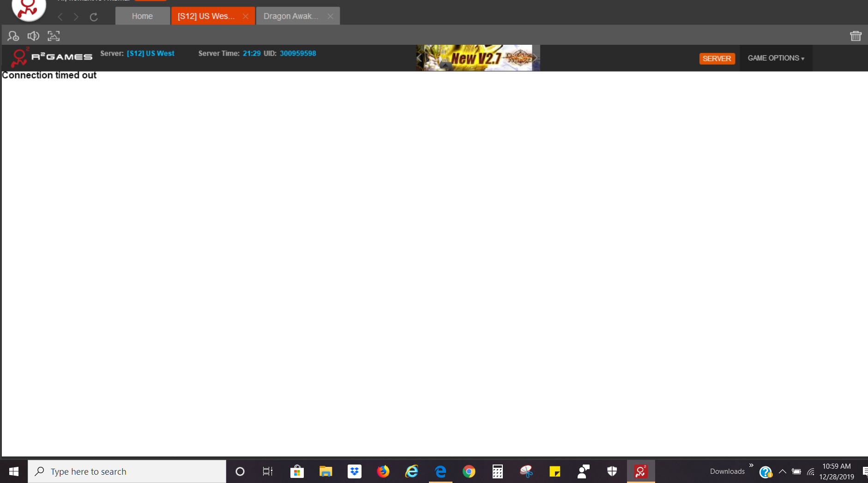Image resolution: width=868 pixels, height=483 pixels.
Task: Switch to the Dragon Awaken tab
Action: pos(291,16)
